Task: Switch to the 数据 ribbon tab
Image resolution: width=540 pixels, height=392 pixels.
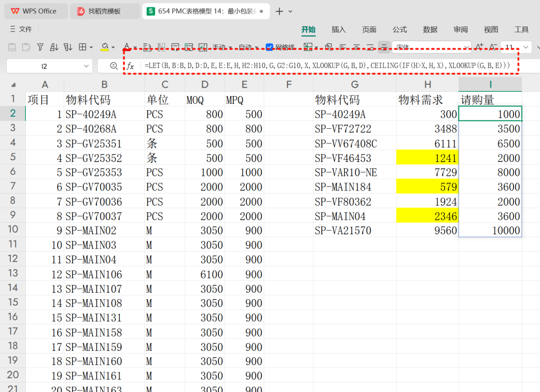Action: [x=430, y=30]
